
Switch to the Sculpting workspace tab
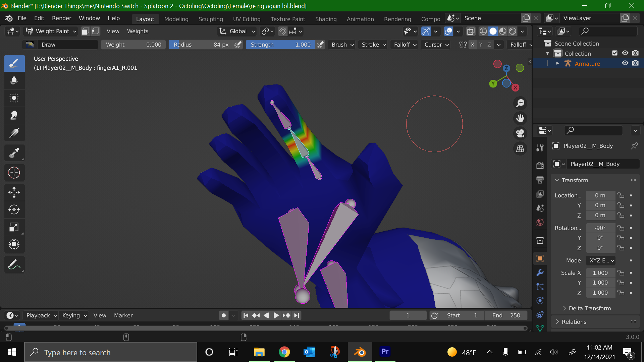[x=211, y=19]
